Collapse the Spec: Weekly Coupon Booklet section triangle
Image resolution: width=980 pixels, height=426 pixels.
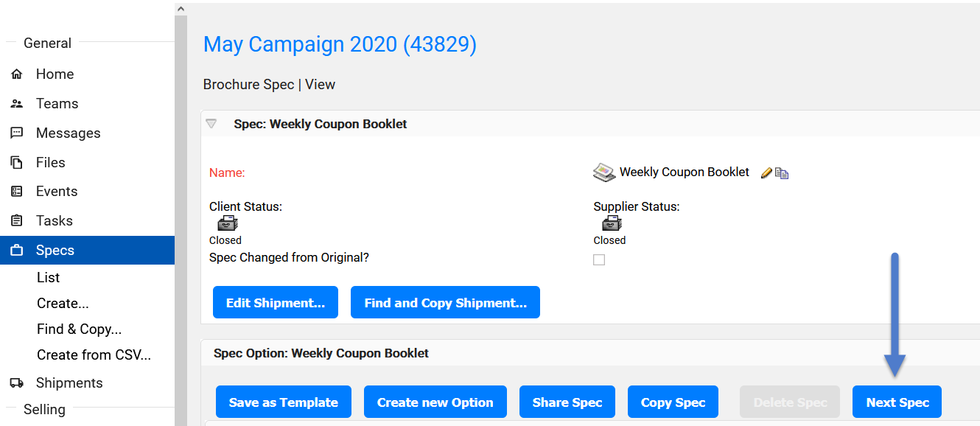211,125
